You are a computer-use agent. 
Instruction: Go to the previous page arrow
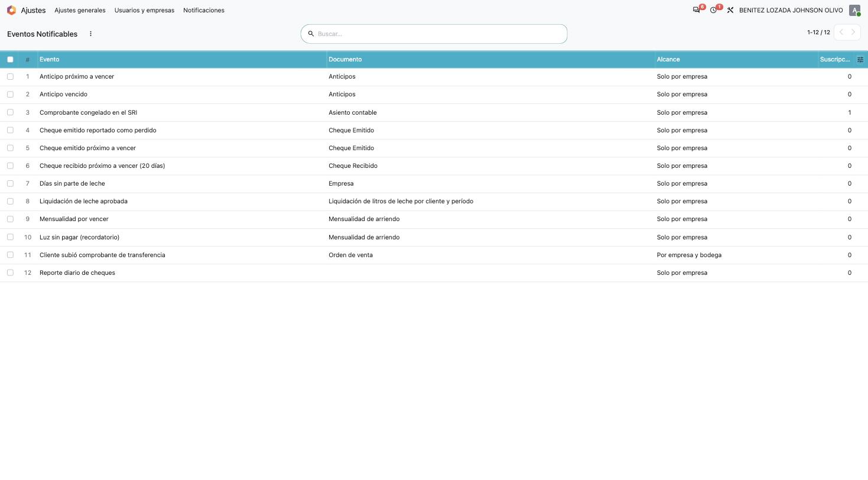click(841, 33)
